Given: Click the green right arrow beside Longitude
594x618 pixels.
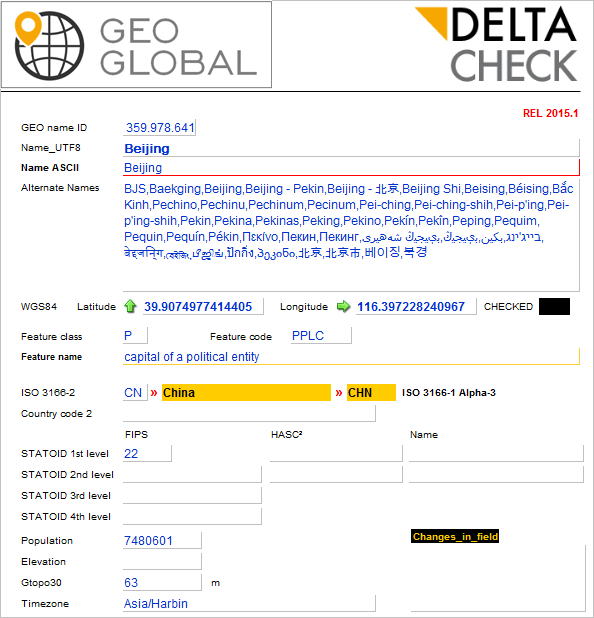Looking at the screenshot, I should pyautogui.click(x=343, y=306).
